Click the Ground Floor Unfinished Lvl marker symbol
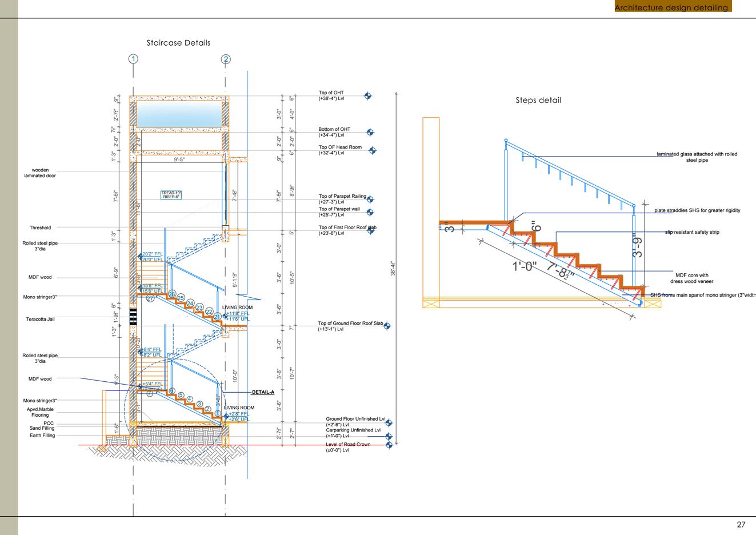Screen dimensions: 756x535 pyautogui.click(x=389, y=423)
